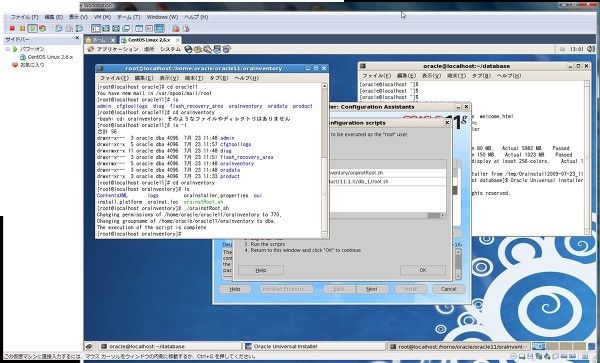Switch to Oracle Universal Installer taskbar item
Image resolution: width=600 pixels, height=363 pixels.
click(314, 347)
